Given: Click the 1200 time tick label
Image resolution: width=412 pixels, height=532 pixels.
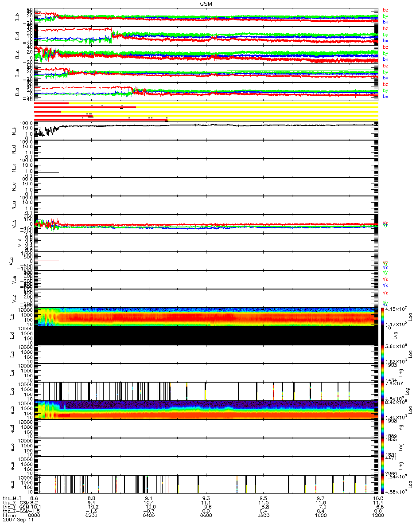Looking at the screenshot, I should tap(378, 516).
